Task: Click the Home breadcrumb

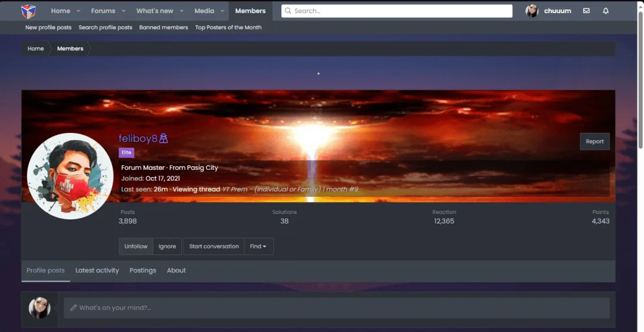Action: point(36,48)
